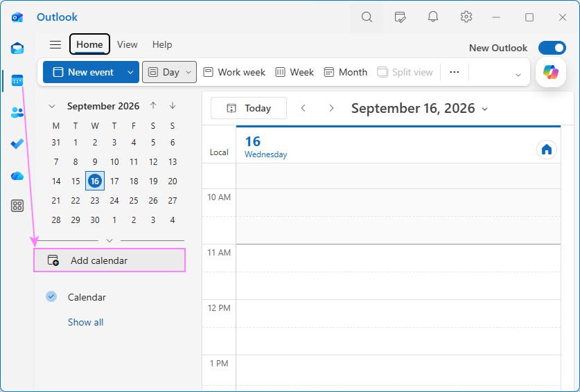The image size is (580, 392).
Task: Click the three-dots more options button
Action: pos(455,72)
